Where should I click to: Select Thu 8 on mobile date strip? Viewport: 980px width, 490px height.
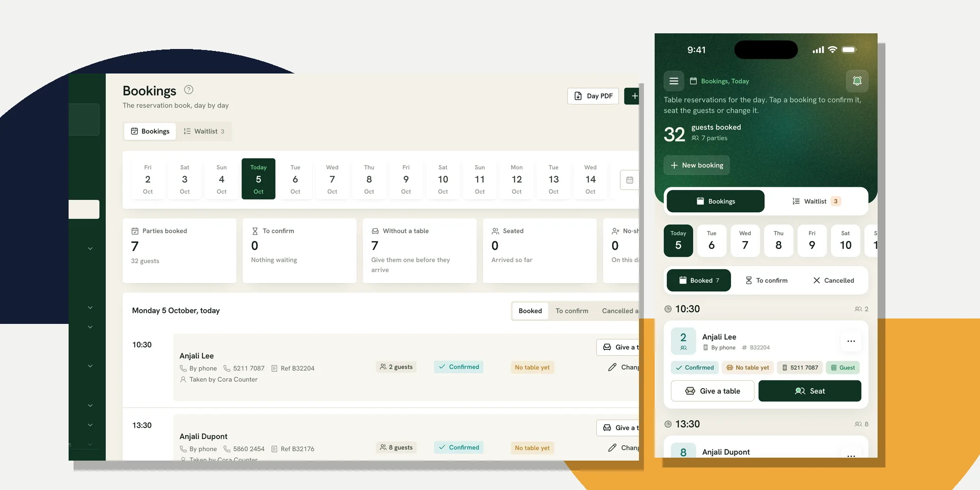779,241
